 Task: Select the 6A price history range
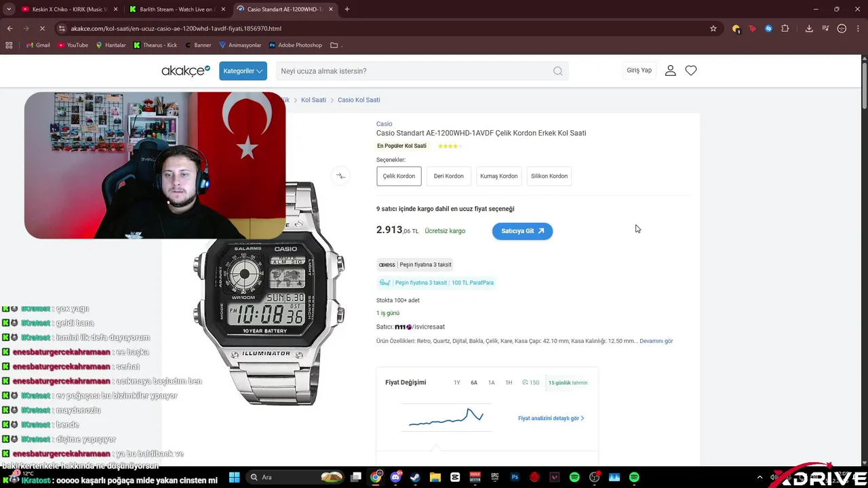tap(474, 383)
